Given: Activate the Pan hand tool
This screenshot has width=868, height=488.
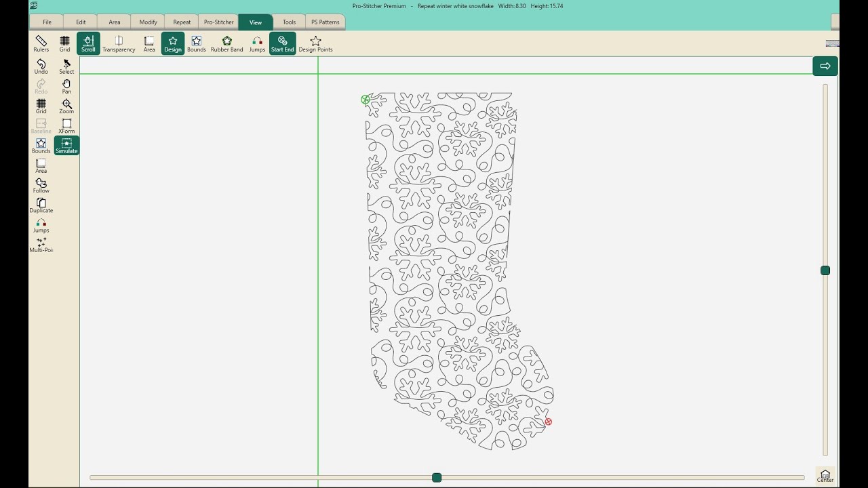Looking at the screenshot, I should coord(66,86).
